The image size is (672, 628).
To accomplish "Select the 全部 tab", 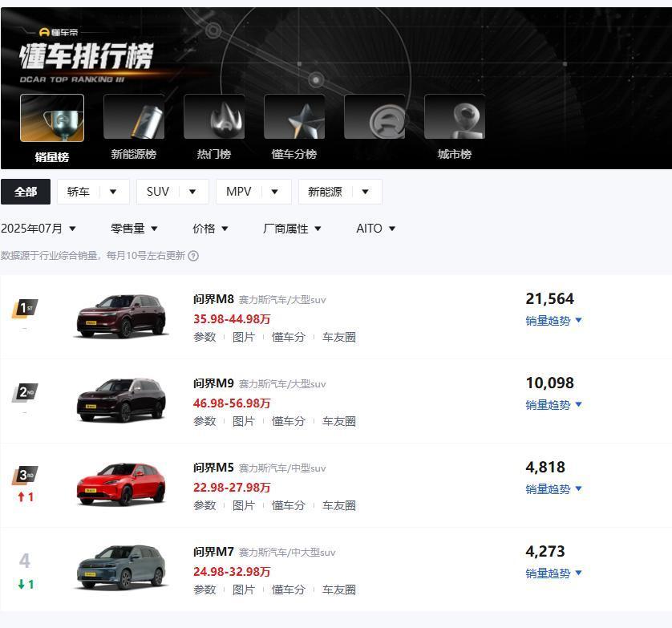I will (x=26, y=192).
